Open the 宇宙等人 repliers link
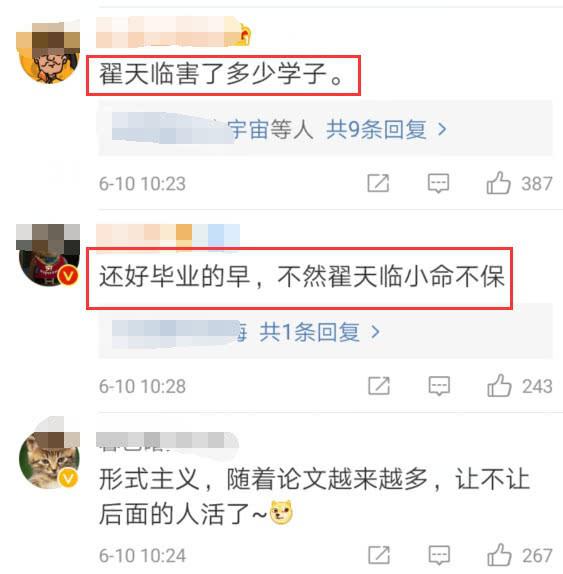Image resolution: width=563 pixels, height=574 pixels. tap(270, 130)
